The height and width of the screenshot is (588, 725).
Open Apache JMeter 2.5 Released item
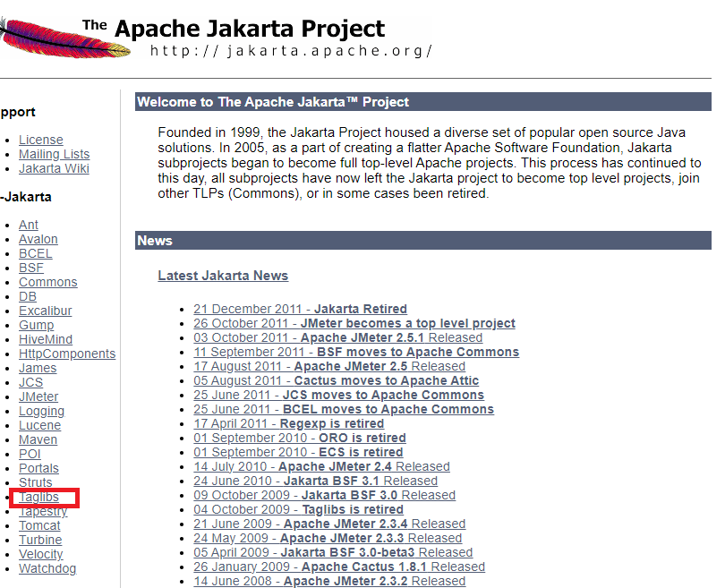tap(329, 366)
